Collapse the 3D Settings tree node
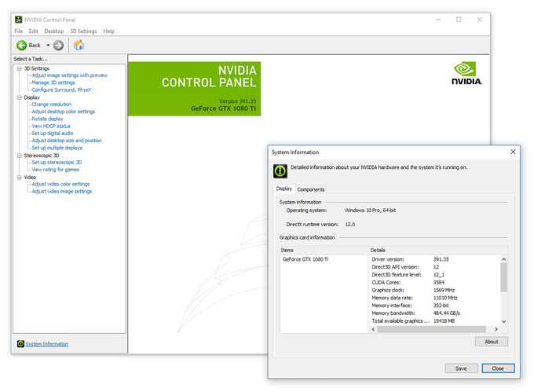Viewport: 534px width, 392px height. tap(20, 68)
